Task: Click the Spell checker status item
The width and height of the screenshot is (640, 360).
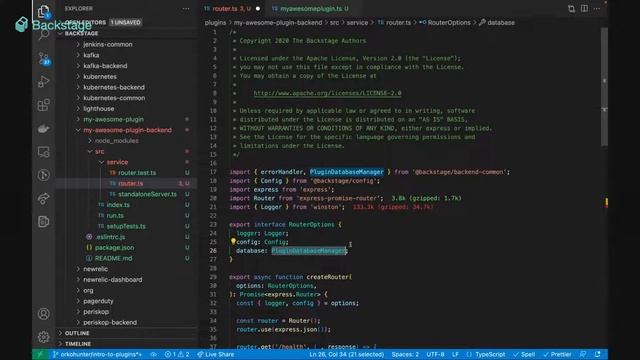Action: (x=524, y=354)
